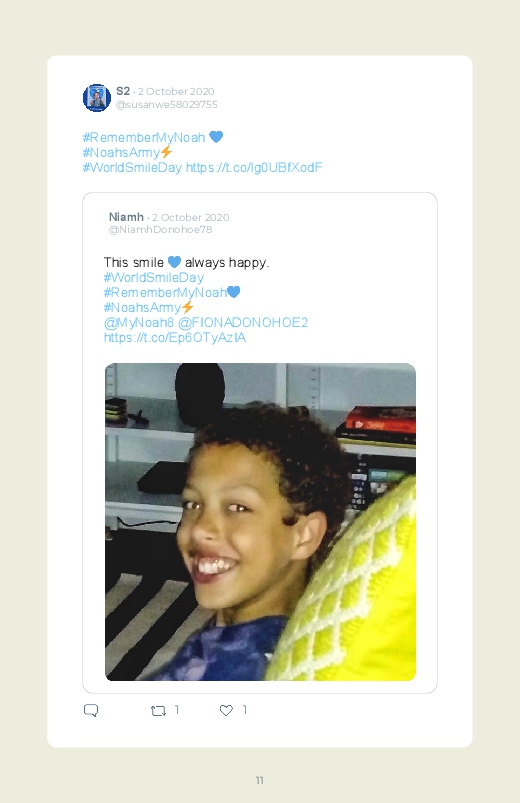Click the heart like icon
Viewport: 520px width, 803px height.
click(226, 710)
